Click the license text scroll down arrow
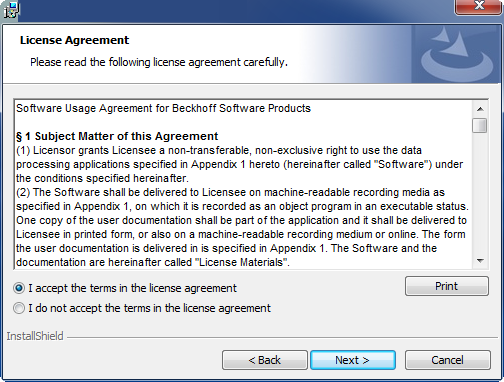 coord(480,261)
